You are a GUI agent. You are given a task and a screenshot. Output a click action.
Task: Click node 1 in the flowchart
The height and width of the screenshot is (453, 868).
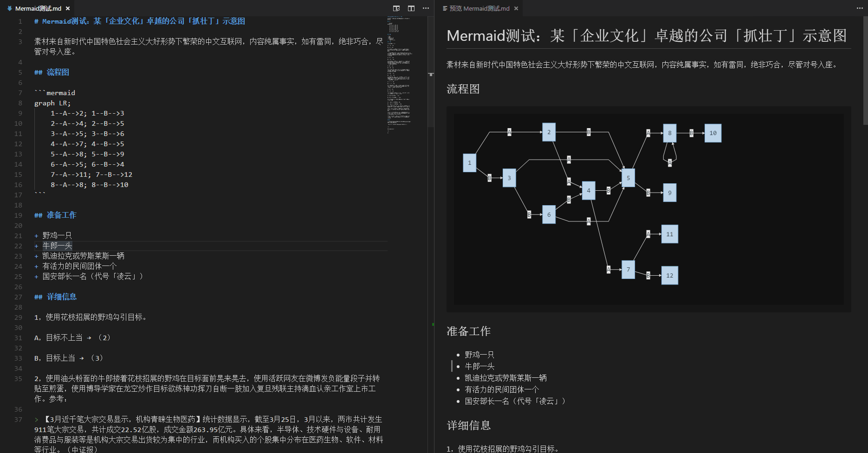tap(469, 163)
